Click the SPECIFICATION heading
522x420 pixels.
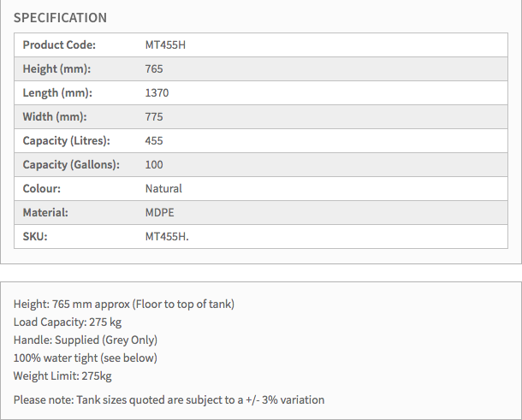pyautogui.click(x=61, y=18)
